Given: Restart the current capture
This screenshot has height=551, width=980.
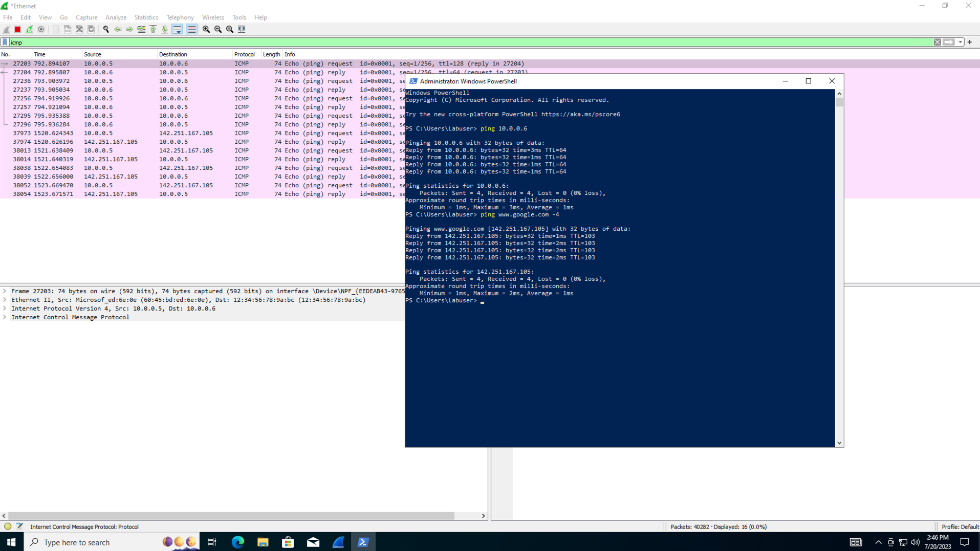Looking at the screenshot, I should [x=29, y=29].
